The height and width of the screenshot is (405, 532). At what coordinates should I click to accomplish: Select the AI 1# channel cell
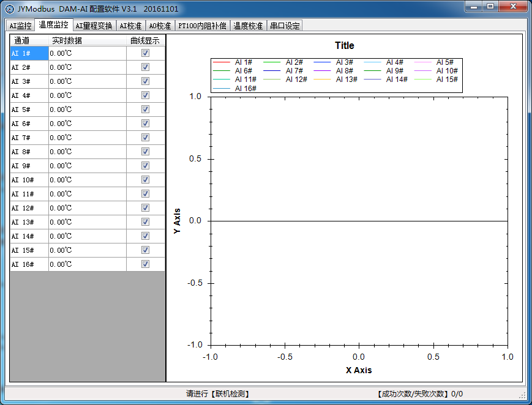(x=29, y=53)
